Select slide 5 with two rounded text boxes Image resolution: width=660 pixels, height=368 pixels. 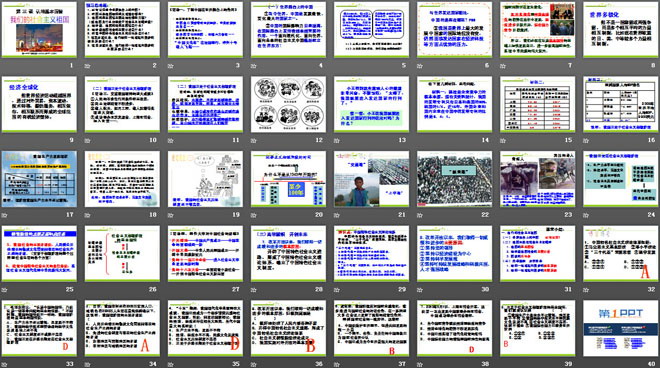coord(372,29)
